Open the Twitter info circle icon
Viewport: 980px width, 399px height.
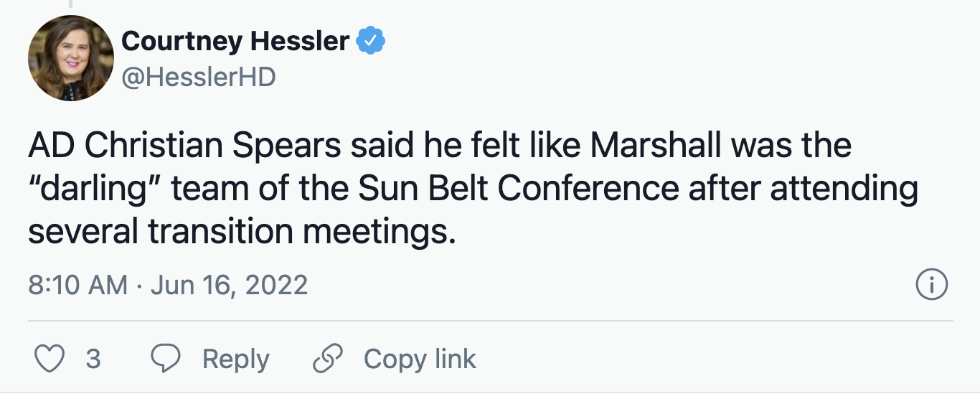(x=932, y=286)
